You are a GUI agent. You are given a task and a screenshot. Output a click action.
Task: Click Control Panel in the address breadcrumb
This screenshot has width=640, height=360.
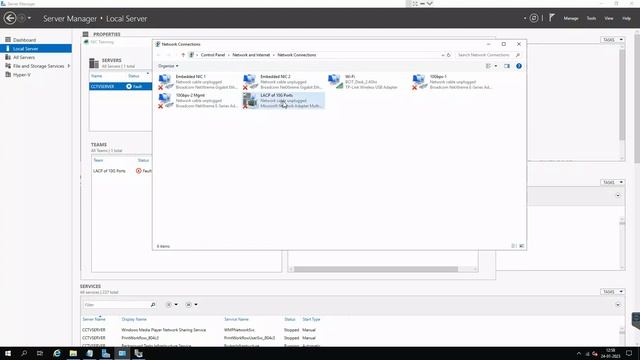point(213,55)
